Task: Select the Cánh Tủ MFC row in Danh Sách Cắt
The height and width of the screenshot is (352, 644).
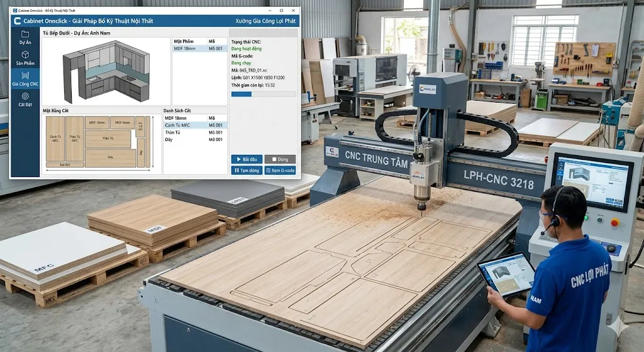Action: [x=196, y=125]
